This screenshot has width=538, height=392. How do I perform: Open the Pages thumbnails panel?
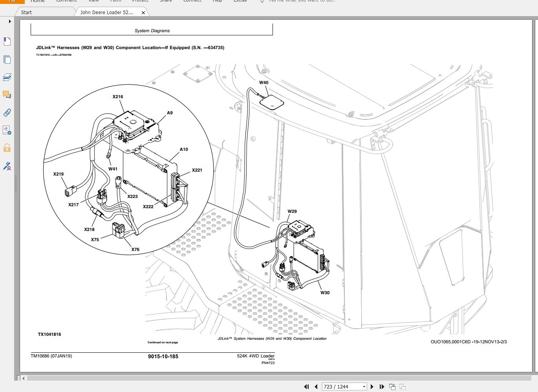pyautogui.click(x=7, y=60)
